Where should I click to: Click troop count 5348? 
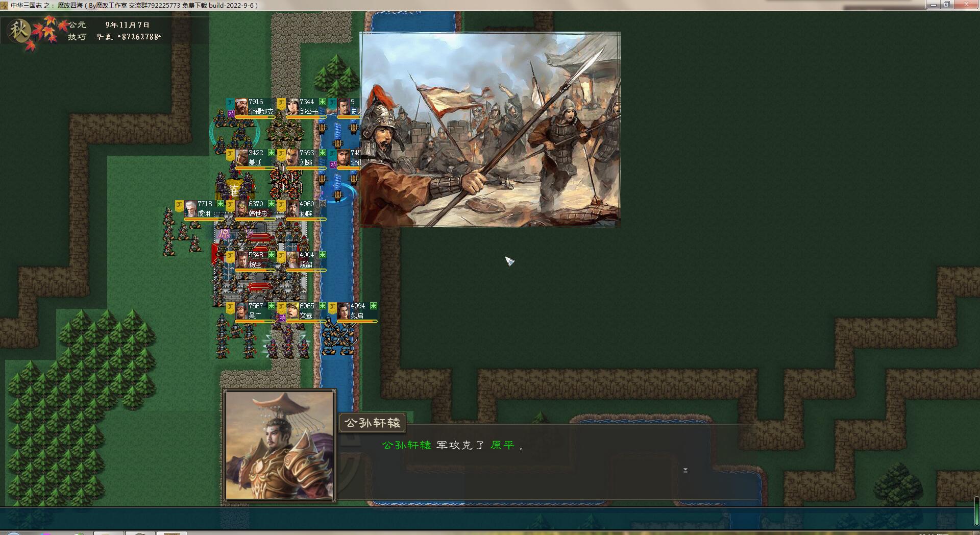[256, 255]
